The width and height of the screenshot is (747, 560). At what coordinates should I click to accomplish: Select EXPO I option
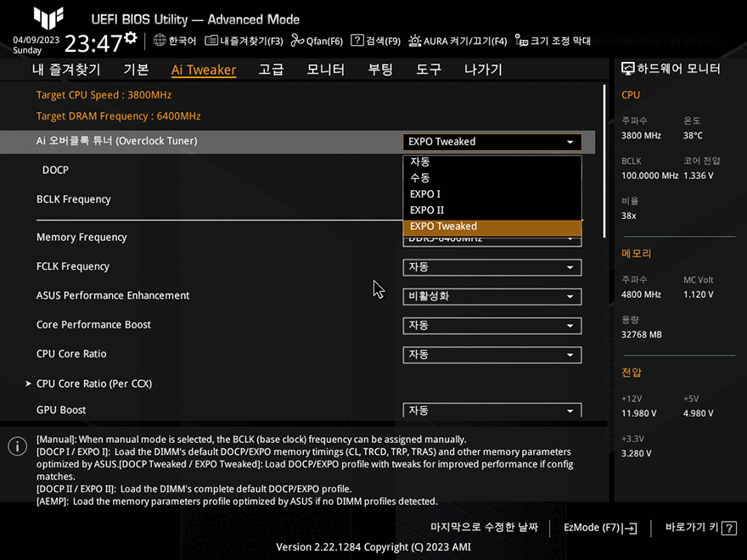(x=492, y=194)
